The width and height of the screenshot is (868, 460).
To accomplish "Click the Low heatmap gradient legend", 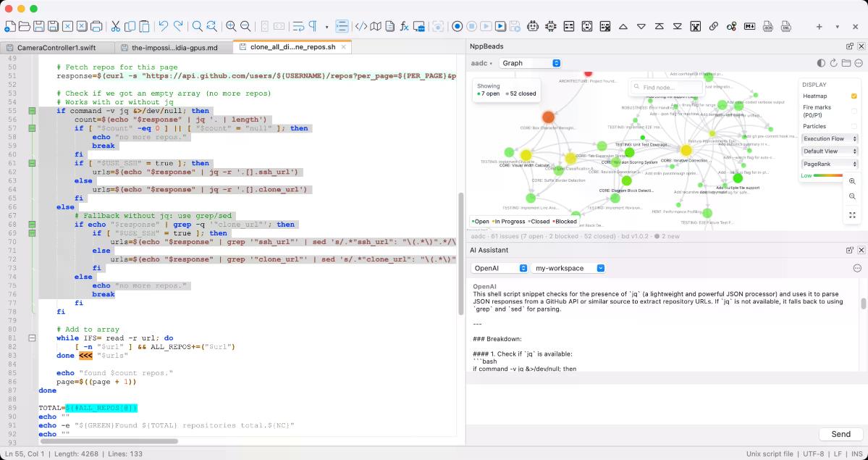I will [822, 176].
